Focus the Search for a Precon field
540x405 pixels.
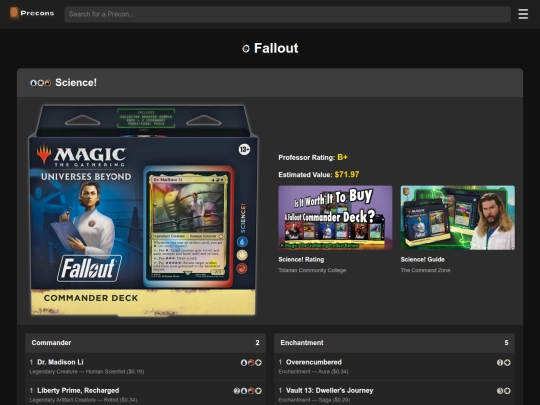(288, 14)
